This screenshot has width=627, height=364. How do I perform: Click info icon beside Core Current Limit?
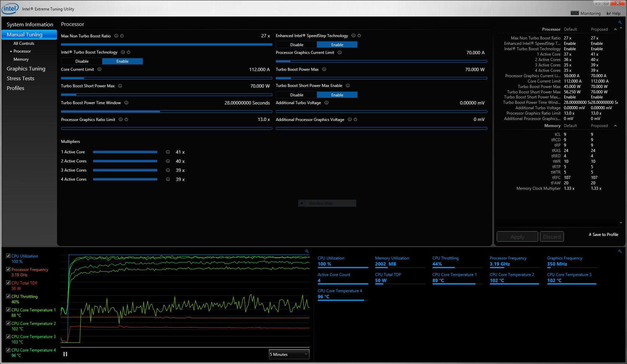click(x=99, y=69)
